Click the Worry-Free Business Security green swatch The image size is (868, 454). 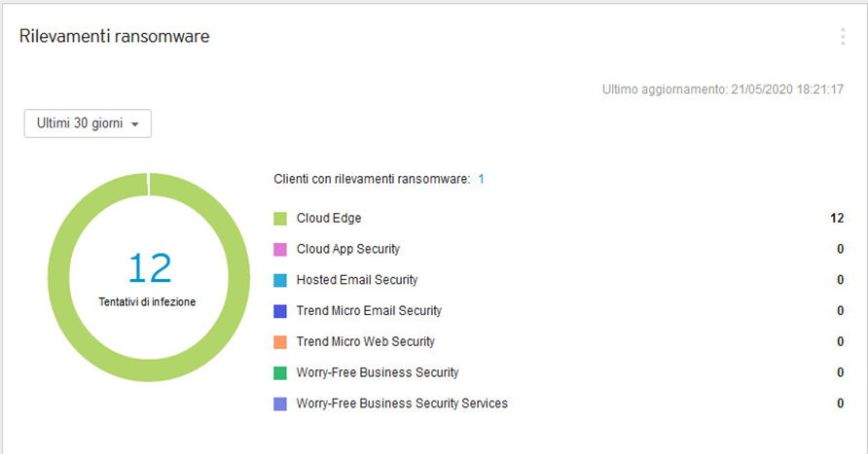[x=280, y=373]
